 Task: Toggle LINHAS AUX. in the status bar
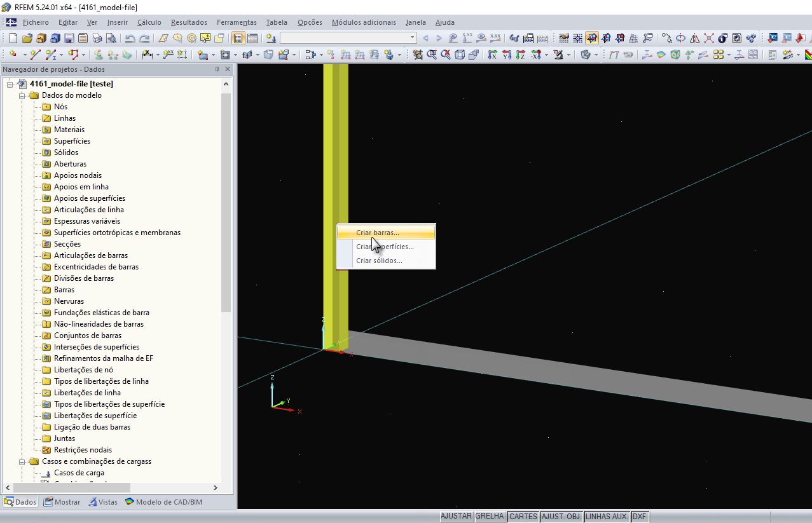click(x=607, y=517)
